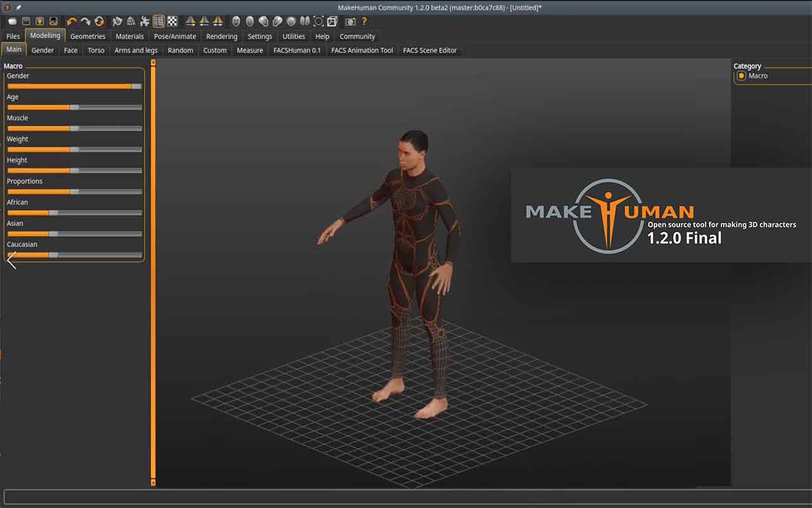Redo the last change
812x508 pixels.
coord(85,20)
